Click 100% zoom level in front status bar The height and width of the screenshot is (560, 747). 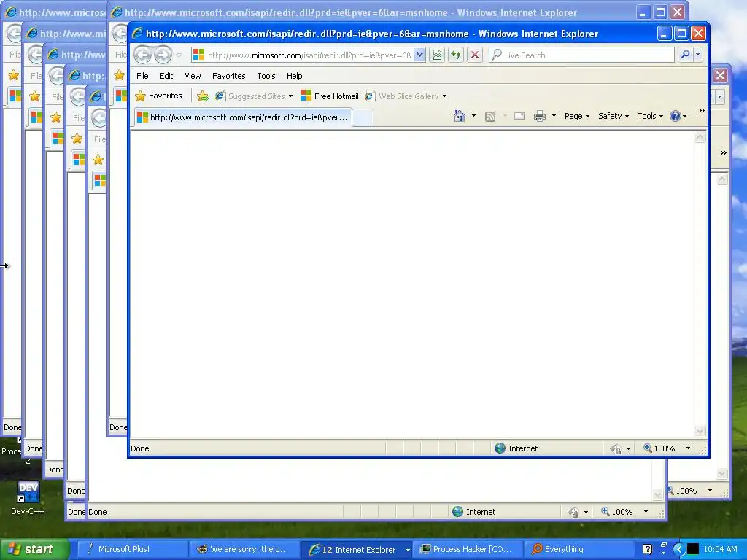(x=659, y=448)
